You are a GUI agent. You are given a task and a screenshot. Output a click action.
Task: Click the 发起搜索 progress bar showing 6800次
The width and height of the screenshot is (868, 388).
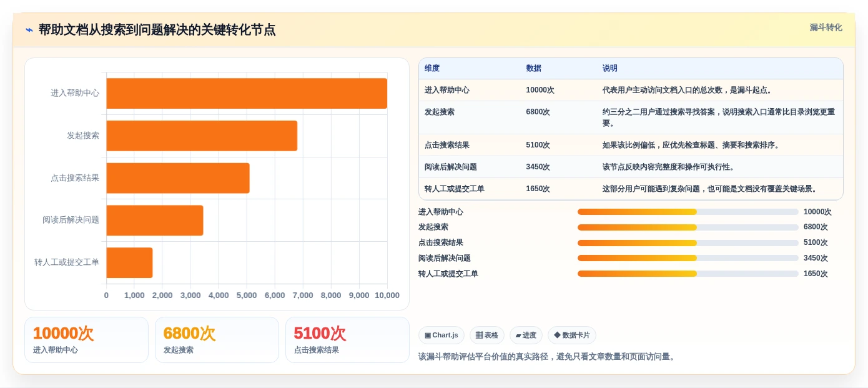click(x=688, y=227)
